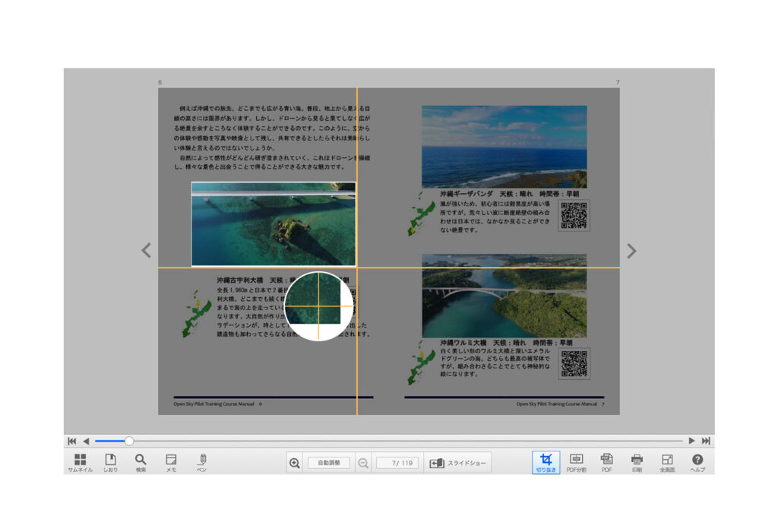Image resolution: width=778 pixels, height=532 pixels.
Task: Jump to last page with skip-end arrow
Action: tap(706, 441)
